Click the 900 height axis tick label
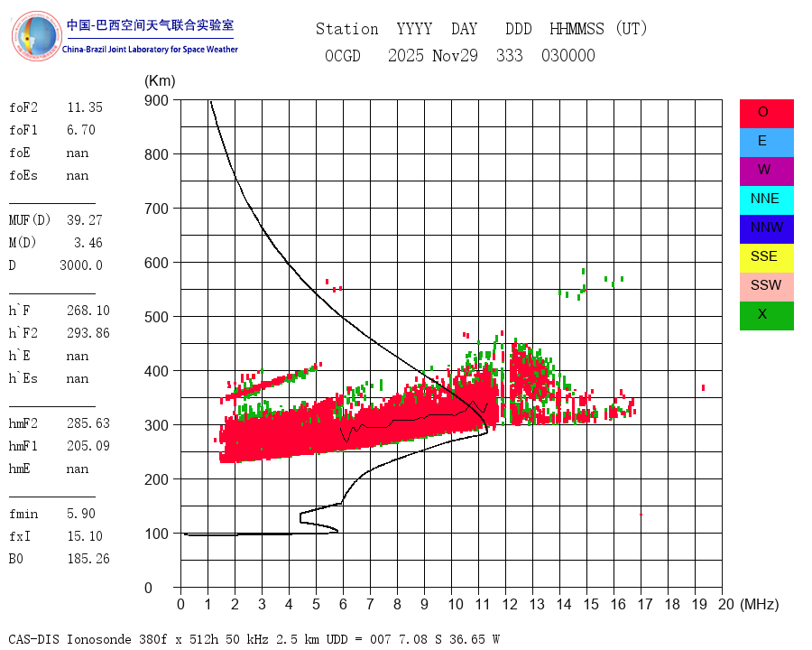 (156, 100)
